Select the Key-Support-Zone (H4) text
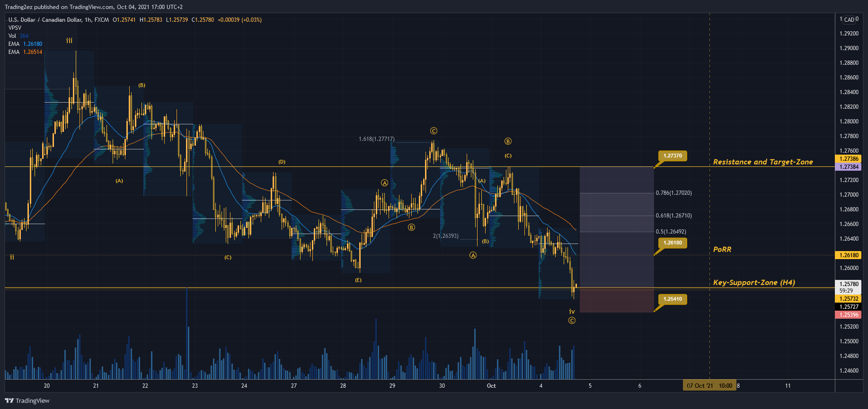This screenshot has width=868, height=409. pos(754,282)
